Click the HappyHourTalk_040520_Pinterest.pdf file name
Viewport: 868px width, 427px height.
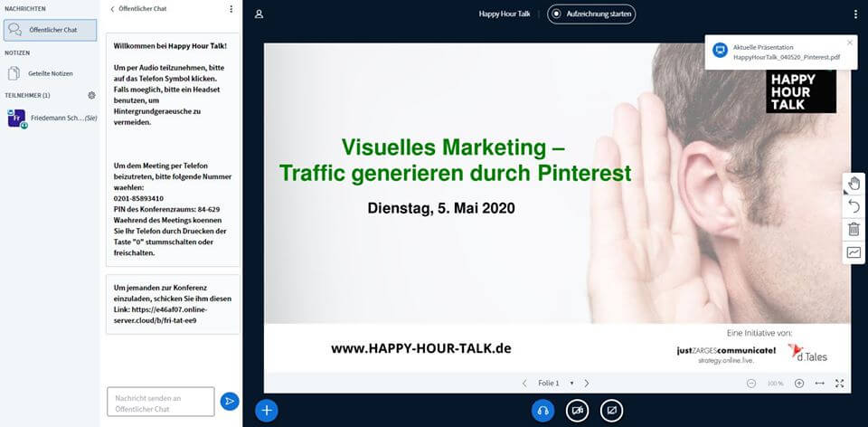click(x=787, y=56)
